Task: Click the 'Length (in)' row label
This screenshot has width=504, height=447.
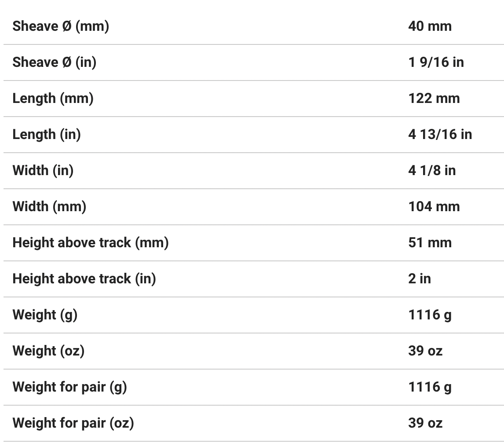Action: click(x=47, y=135)
